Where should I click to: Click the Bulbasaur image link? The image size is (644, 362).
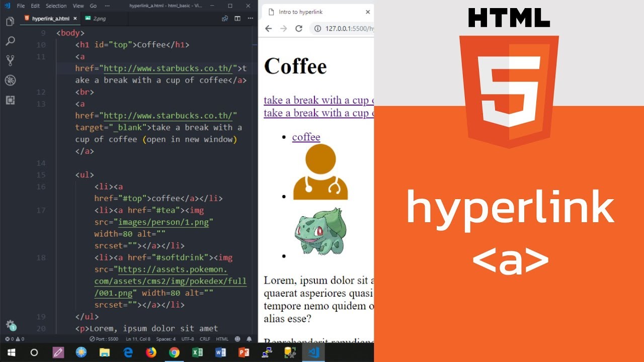click(320, 231)
